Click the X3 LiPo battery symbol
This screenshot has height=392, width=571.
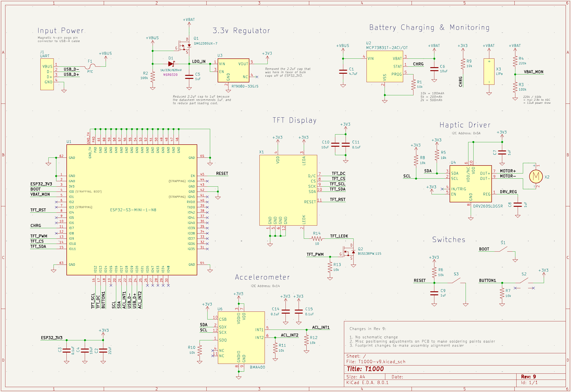tap(489, 72)
